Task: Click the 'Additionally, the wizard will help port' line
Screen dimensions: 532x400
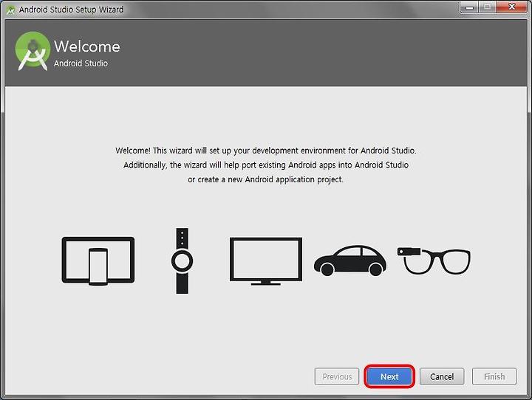Action: click(266, 165)
